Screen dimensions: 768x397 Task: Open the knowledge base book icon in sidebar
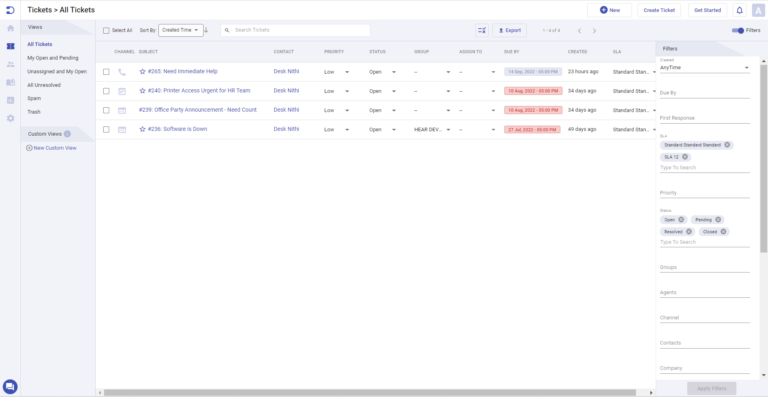tap(10, 82)
